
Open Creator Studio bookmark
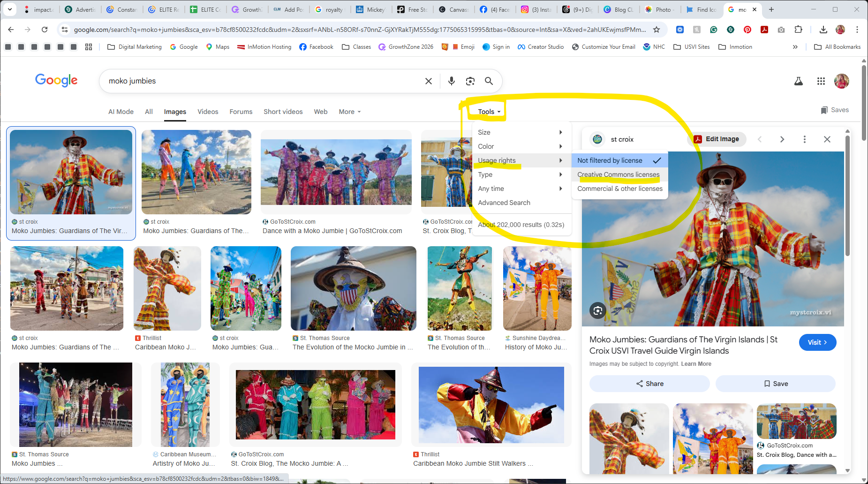(541, 47)
